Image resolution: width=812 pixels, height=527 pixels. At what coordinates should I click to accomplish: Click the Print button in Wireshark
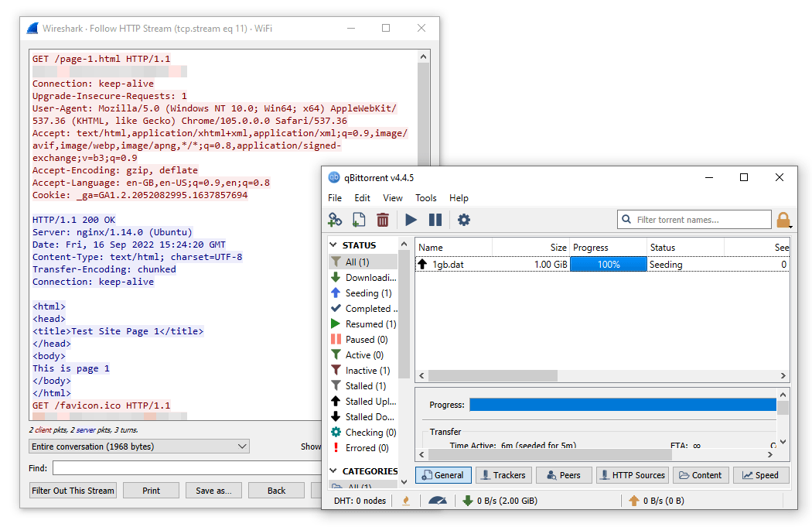152,491
